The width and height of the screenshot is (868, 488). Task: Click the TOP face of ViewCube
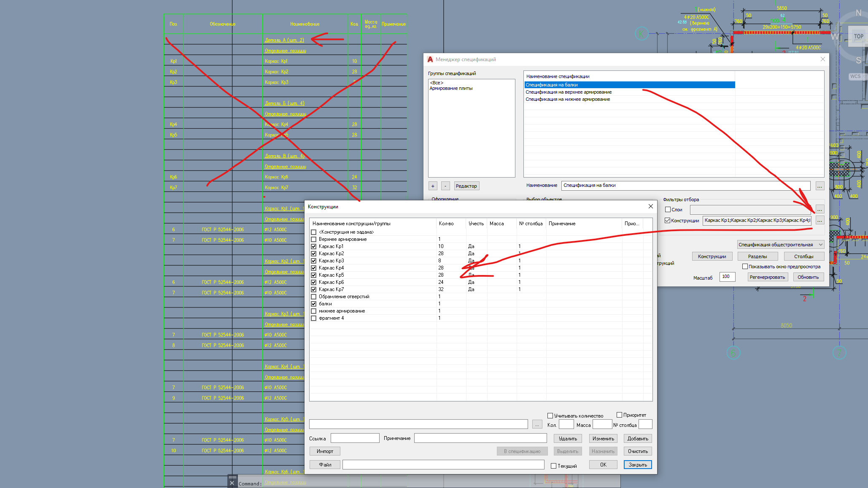click(x=858, y=36)
